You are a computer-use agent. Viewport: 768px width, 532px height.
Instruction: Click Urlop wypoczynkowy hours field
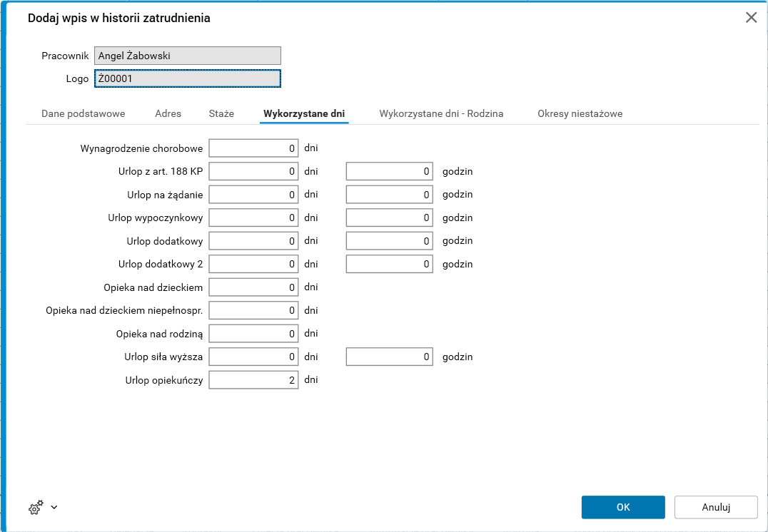pyautogui.click(x=390, y=218)
